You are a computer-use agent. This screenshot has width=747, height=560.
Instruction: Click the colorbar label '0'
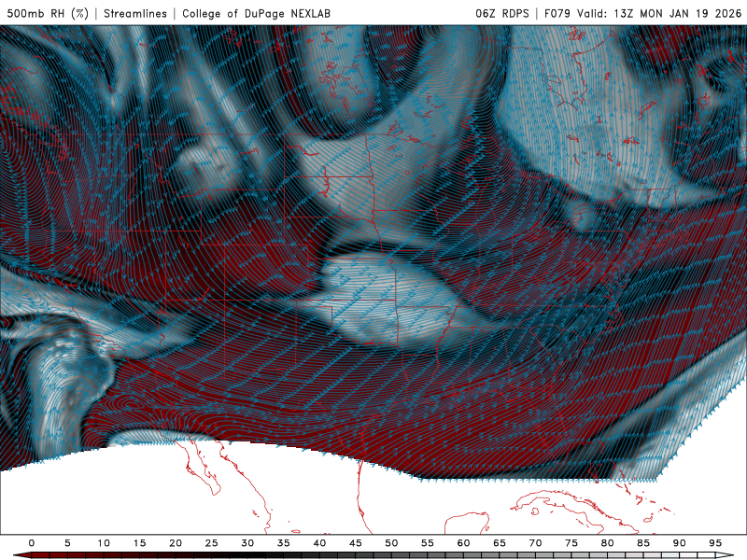point(32,543)
